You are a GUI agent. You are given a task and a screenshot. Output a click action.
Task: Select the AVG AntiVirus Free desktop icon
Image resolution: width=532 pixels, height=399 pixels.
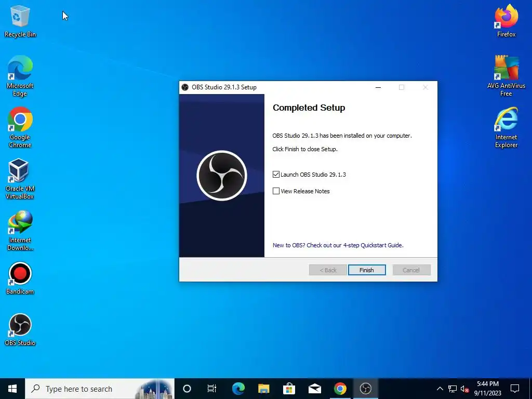click(506, 76)
